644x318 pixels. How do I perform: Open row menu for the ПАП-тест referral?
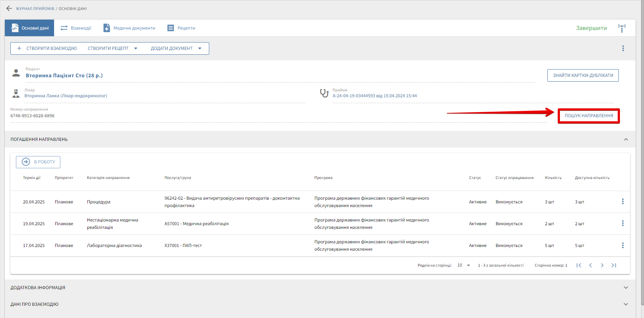point(623,246)
